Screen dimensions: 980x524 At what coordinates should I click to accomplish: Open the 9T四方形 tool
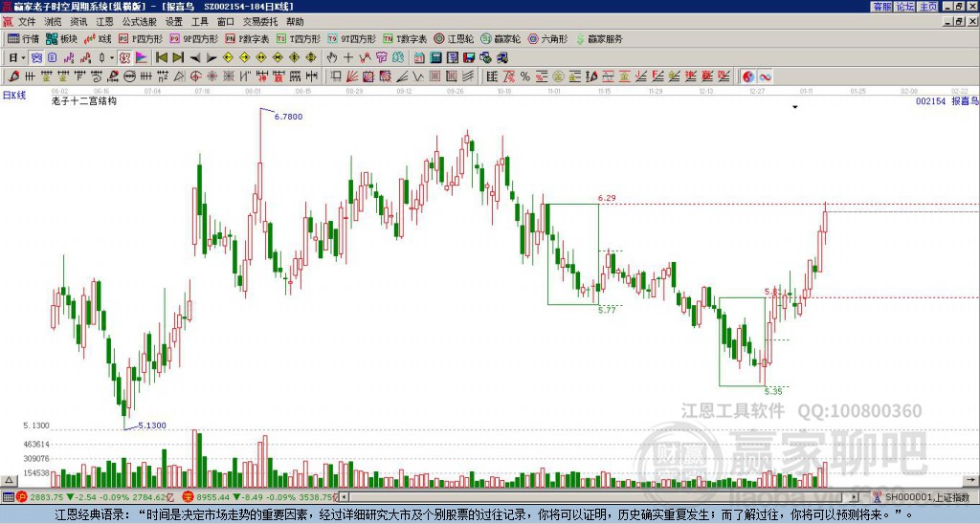click(x=351, y=38)
